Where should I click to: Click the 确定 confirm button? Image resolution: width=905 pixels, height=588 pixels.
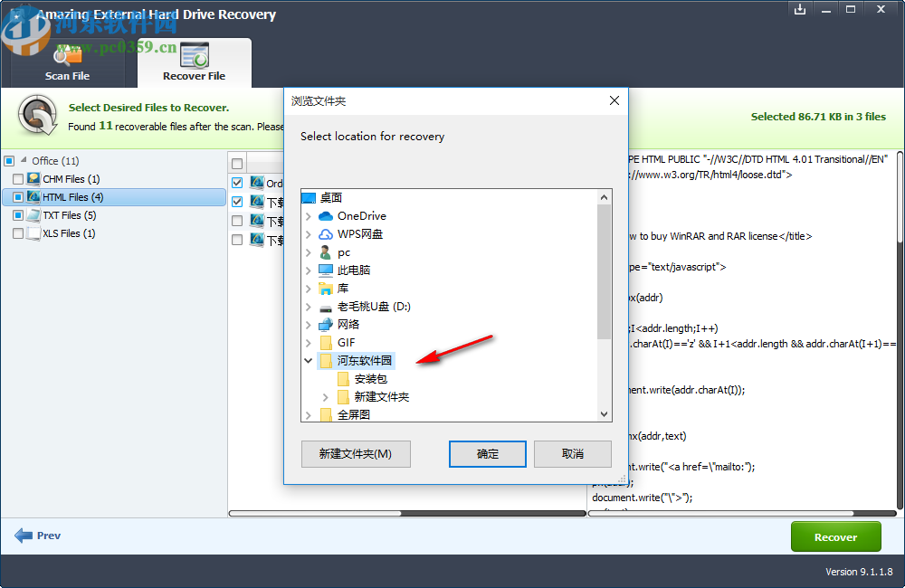coord(488,454)
